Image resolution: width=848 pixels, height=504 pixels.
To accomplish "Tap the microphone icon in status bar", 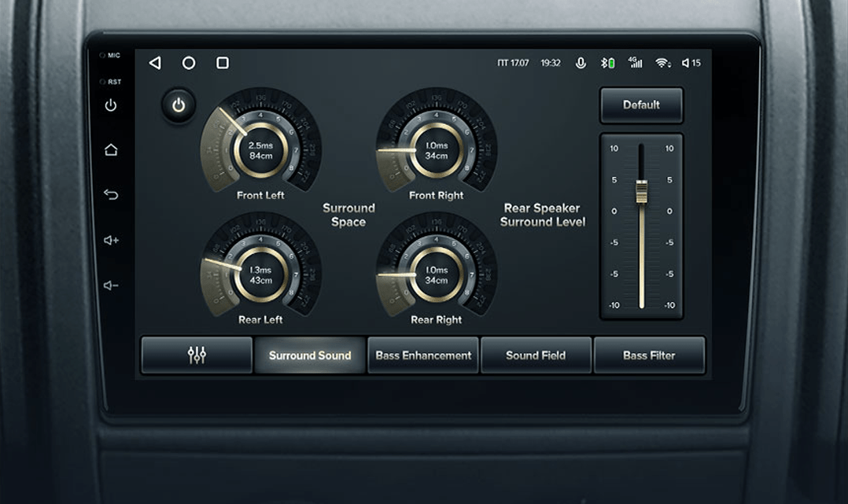I will click(x=581, y=63).
